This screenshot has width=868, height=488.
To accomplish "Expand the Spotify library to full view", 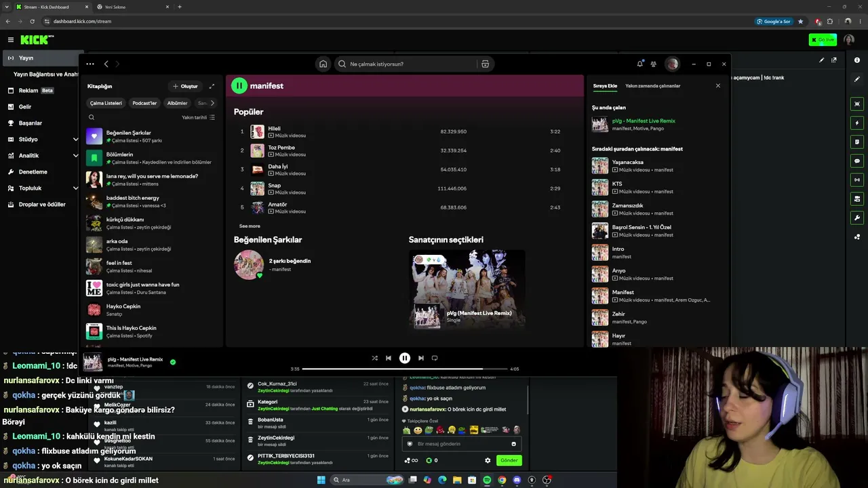I will (x=212, y=86).
